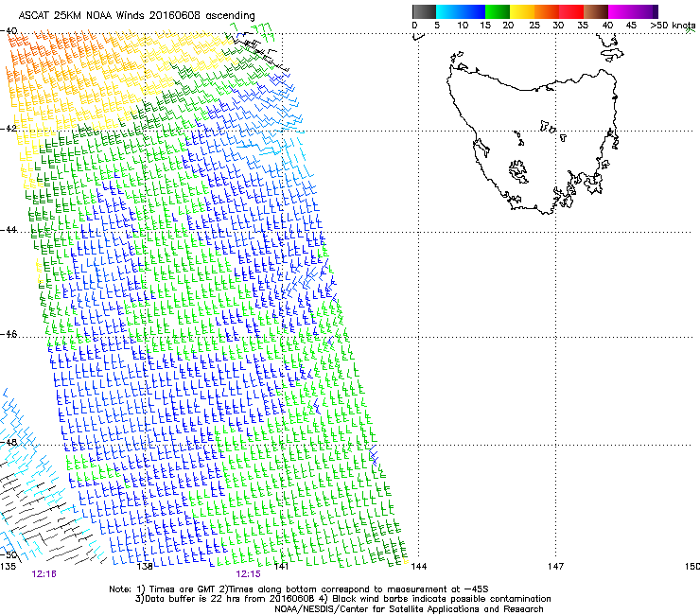Click the longitude label '141'

coord(281,567)
